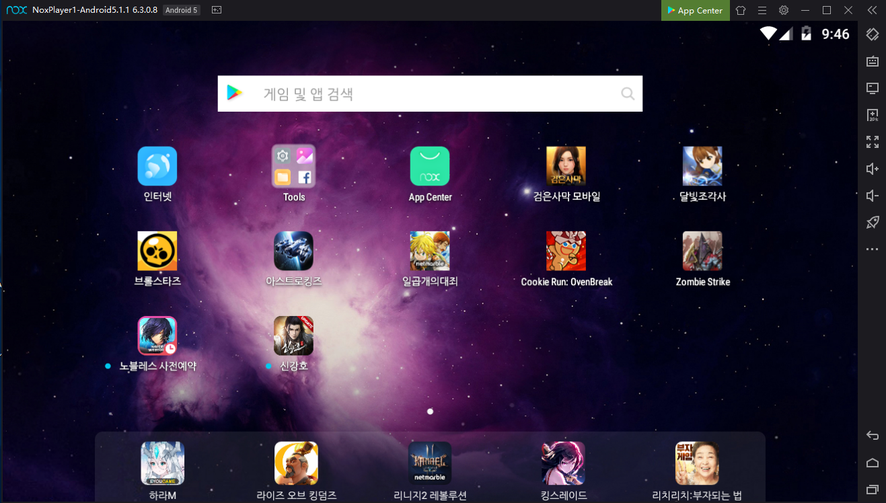Image resolution: width=886 pixels, height=503 pixels.
Task: Click the APK install icon in sidebar
Action: pos(872,115)
